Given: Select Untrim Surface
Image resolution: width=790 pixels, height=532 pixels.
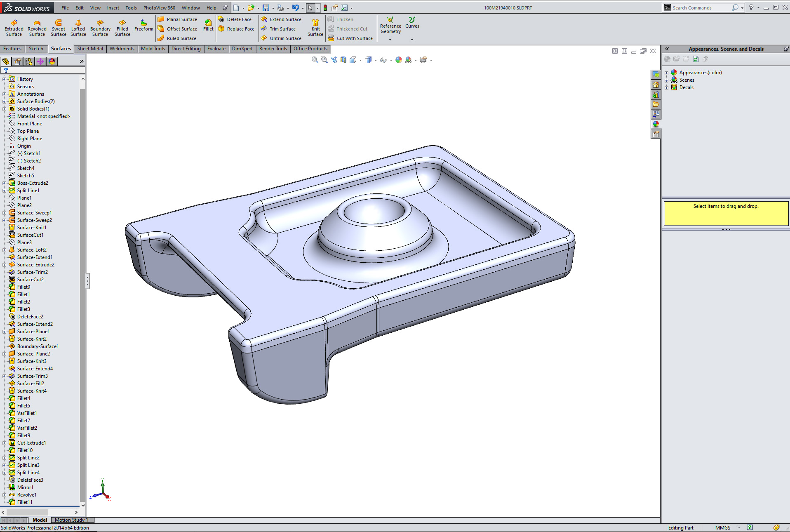Looking at the screenshot, I should (281, 38).
